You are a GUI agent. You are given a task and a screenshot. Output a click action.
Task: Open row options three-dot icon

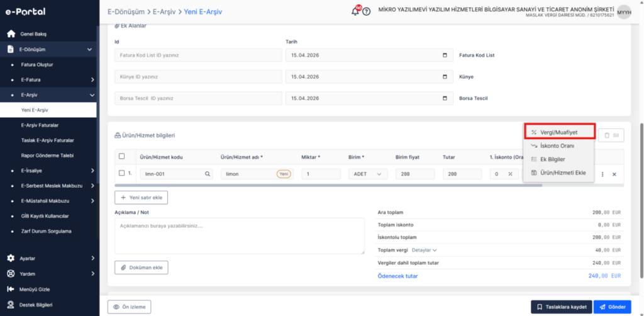[602, 174]
